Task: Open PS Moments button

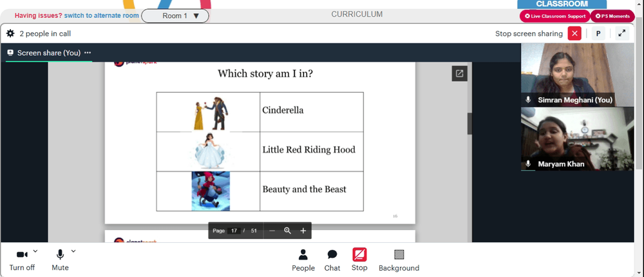Action: click(612, 16)
